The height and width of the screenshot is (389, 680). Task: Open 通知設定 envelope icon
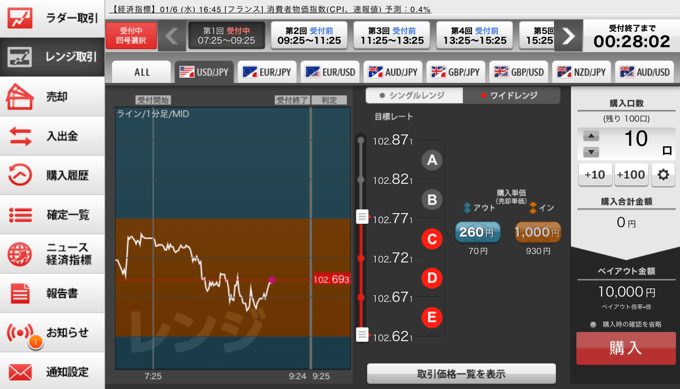(20, 372)
